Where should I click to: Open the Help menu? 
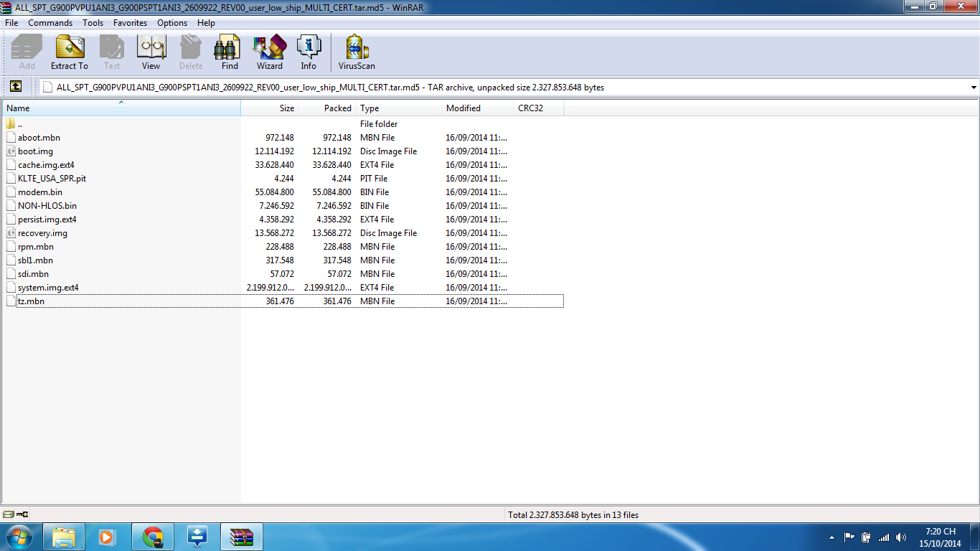(206, 23)
